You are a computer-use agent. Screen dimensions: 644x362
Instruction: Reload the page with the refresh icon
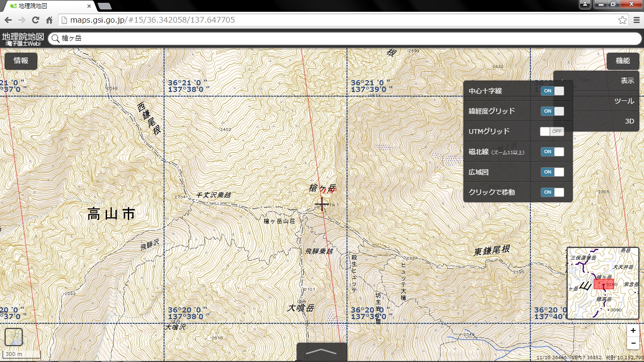click(x=35, y=20)
